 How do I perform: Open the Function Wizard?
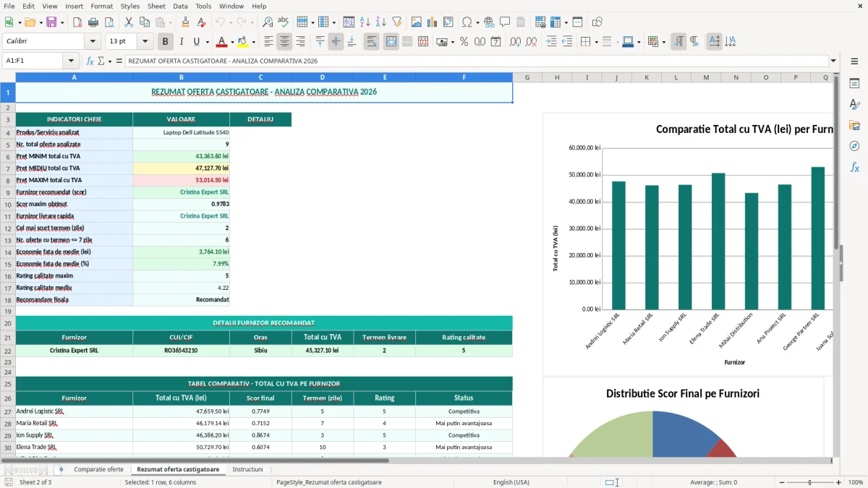[x=90, y=61]
